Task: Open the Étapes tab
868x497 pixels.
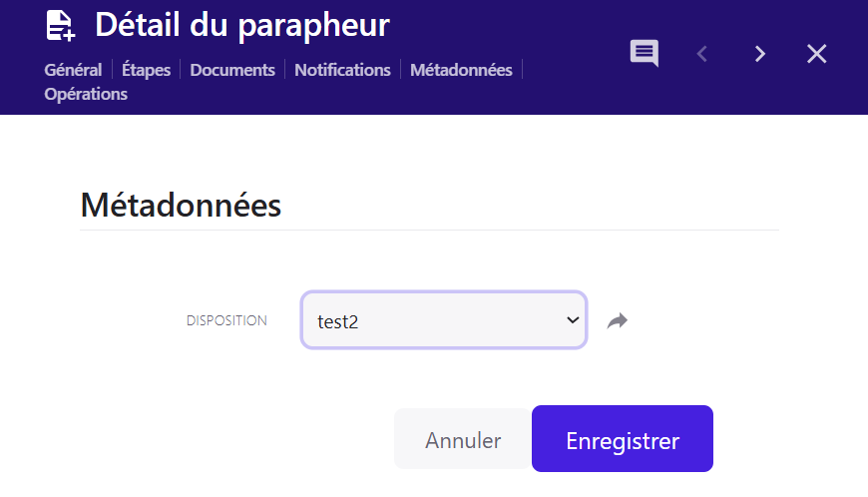Action: [x=146, y=70]
